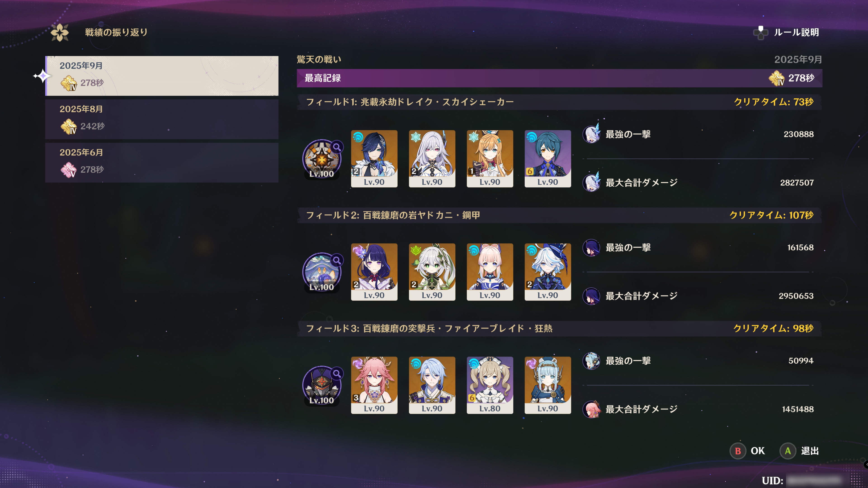Screen dimensions: 868x488
Task: Inspect the Field 1 boss icon magnifier
Action: click(x=337, y=147)
